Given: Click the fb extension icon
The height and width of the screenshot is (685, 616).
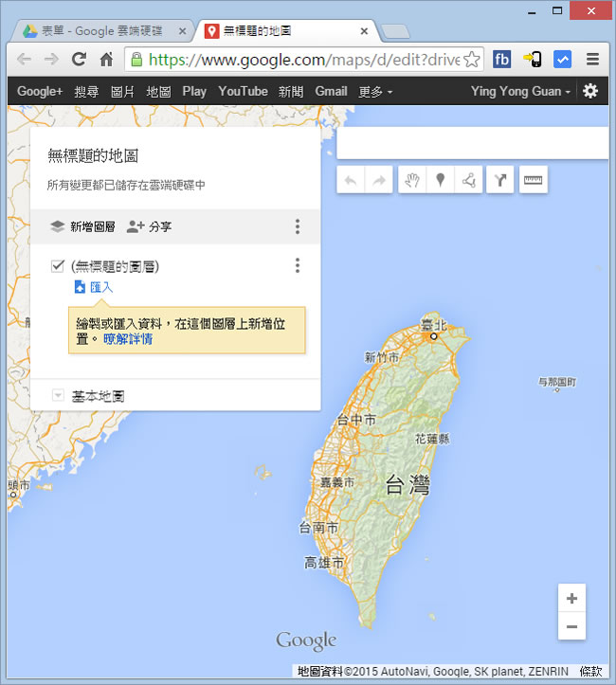Looking at the screenshot, I should (x=501, y=59).
